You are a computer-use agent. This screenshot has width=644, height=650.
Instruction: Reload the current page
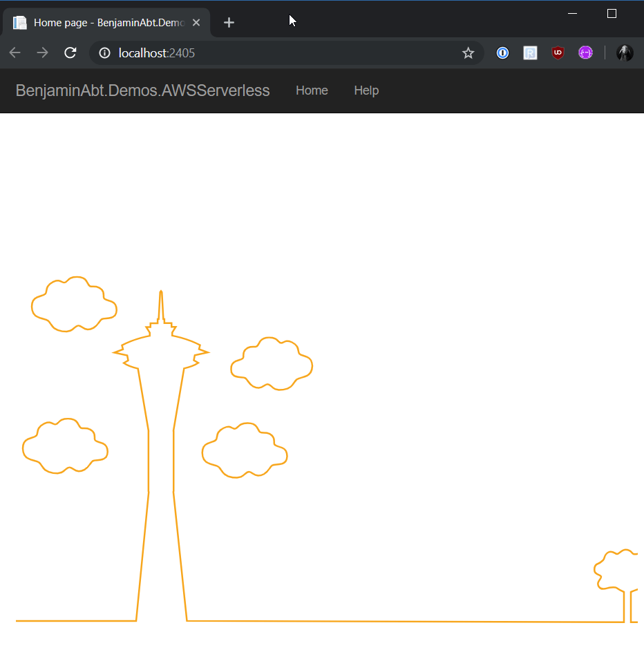click(x=70, y=52)
